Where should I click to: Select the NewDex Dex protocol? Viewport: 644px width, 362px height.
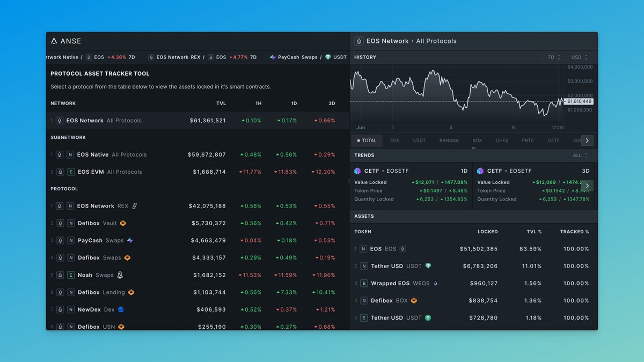tap(198, 310)
